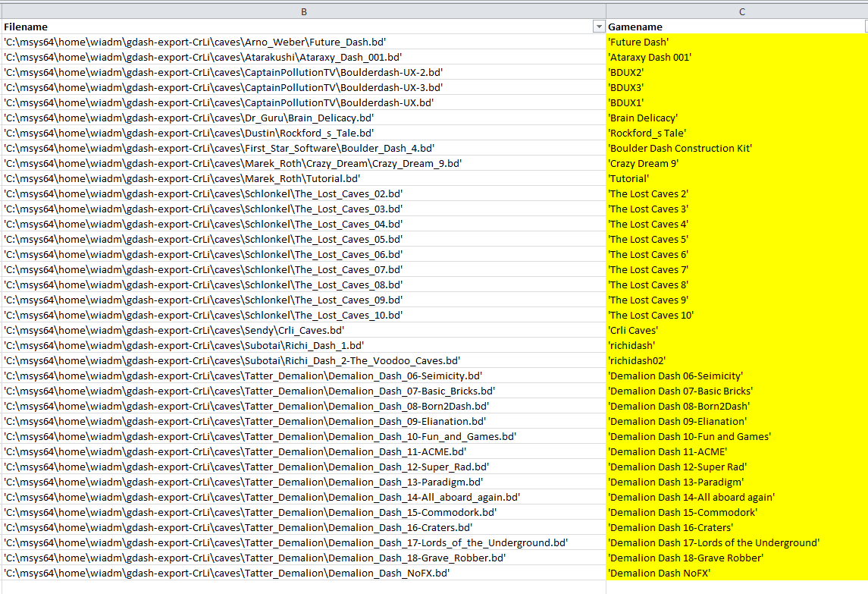The image size is (868, 594).
Task: Open the Filename column filter dropdown
Action: 598,27
